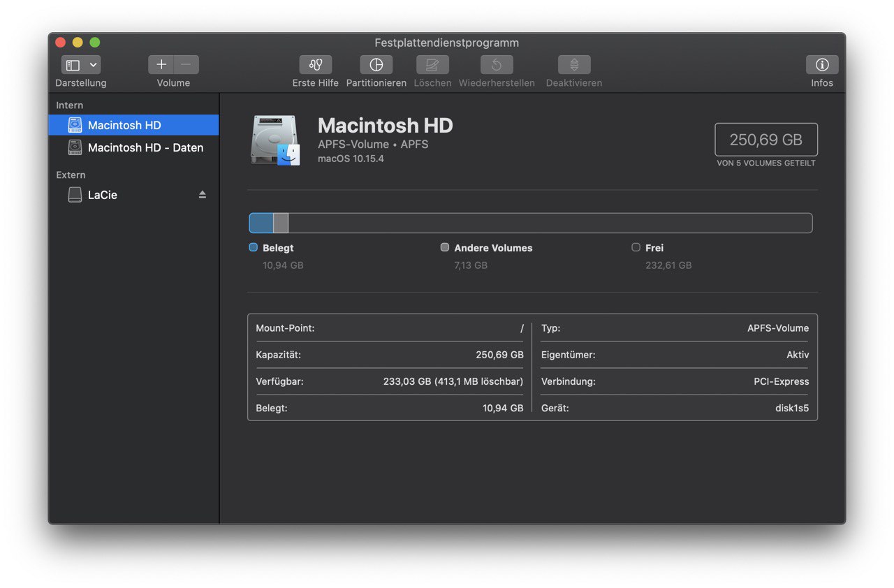Image resolution: width=894 pixels, height=588 pixels.
Task: Click the gray Andere Volumes color swatch
Action: 445,247
